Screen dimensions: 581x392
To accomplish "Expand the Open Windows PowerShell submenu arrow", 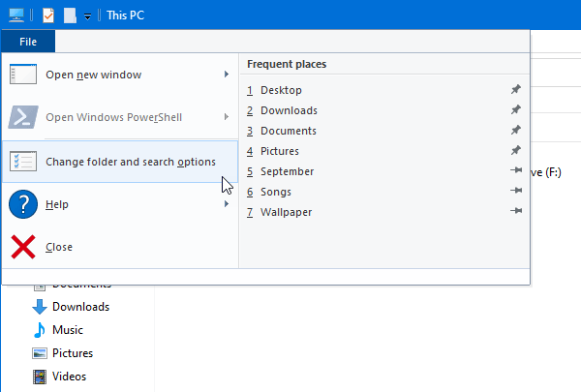I will 227,117.
